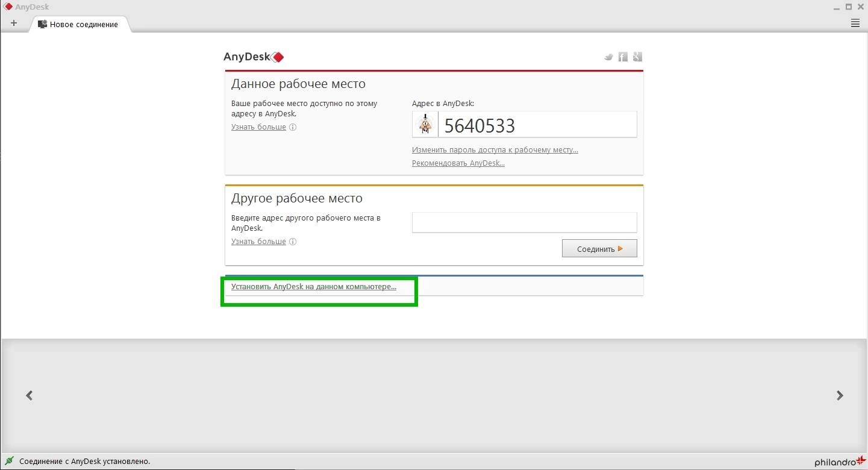Open Узнать больше under Другое рабочее место
Viewport: 868px width, 470px height.
click(x=258, y=242)
